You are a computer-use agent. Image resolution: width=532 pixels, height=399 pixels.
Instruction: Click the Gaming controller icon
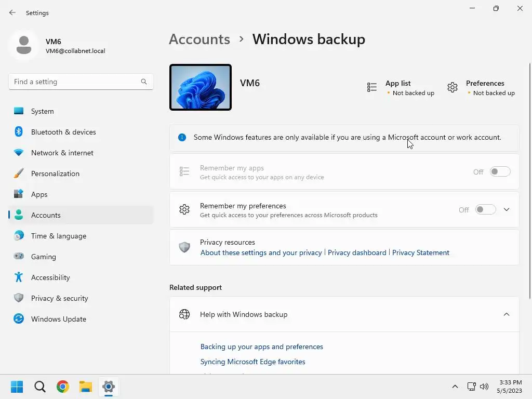pyautogui.click(x=19, y=256)
